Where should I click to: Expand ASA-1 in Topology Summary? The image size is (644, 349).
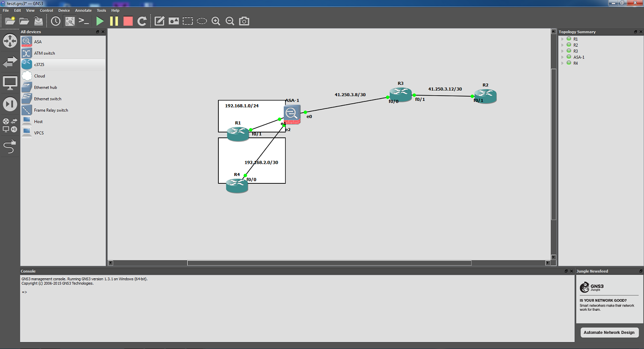562,57
